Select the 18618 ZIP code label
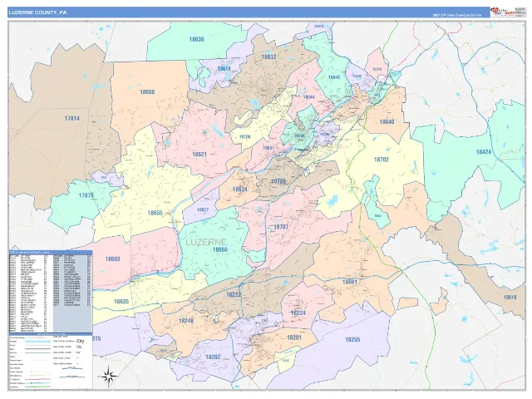This screenshot has width=532, height=399. click(224, 69)
